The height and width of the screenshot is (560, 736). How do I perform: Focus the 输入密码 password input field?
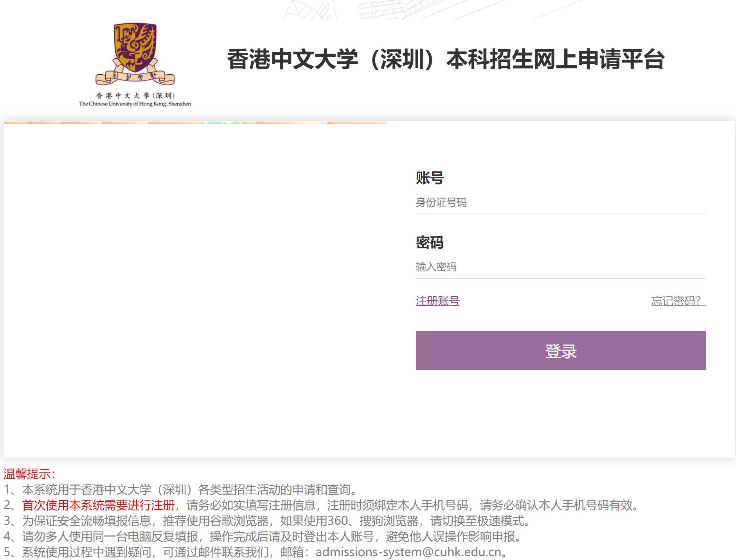click(x=560, y=267)
